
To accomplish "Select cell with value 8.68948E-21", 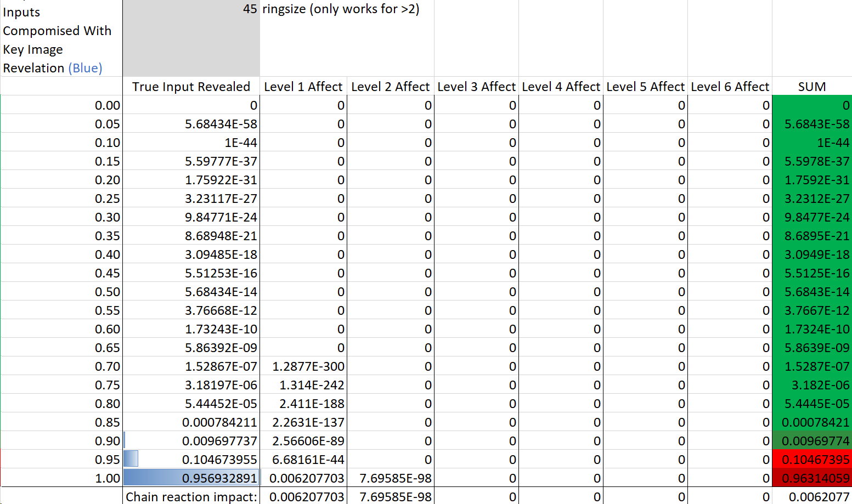I will tap(191, 235).
